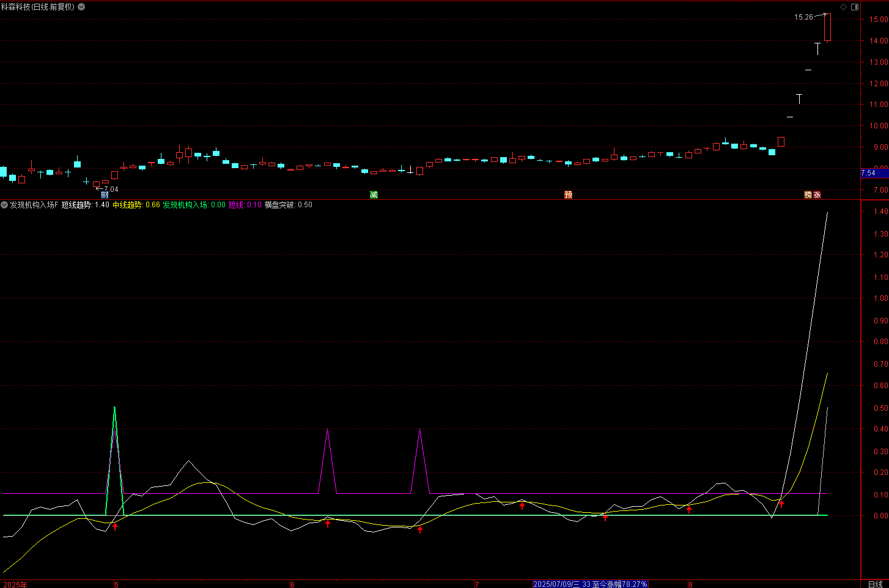The height and width of the screenshot is (588, 889).
Task: Open the dropdown next to 科森科技 title
Action: [x=81, y=7]
